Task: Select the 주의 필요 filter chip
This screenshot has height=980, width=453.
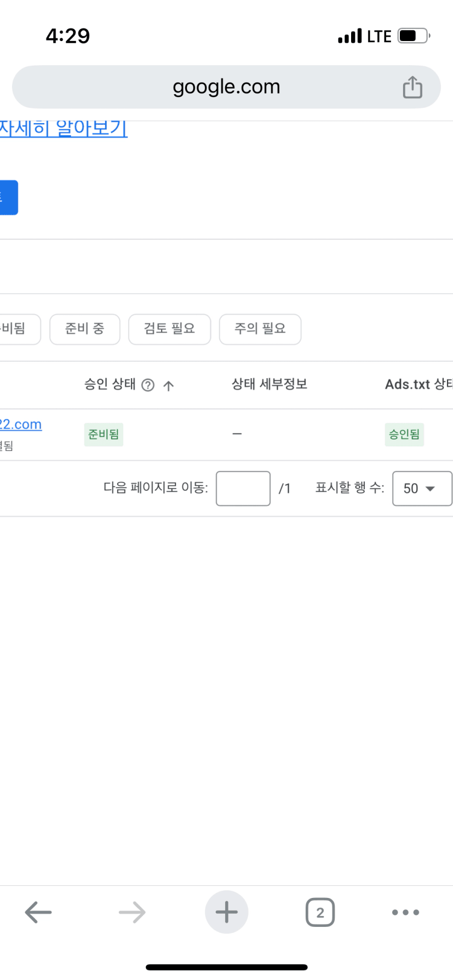Action: (260, 329)
